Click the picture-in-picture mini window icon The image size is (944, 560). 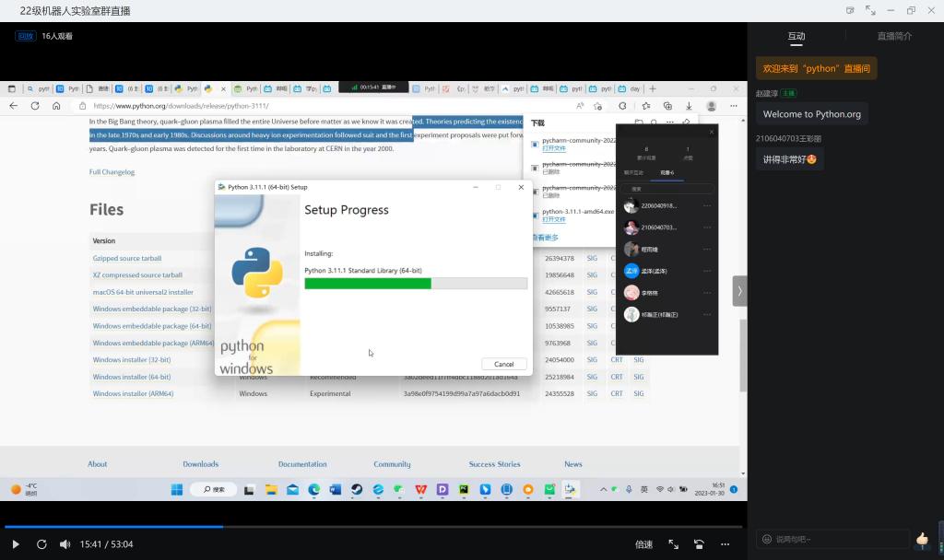click(x=850, y=10)
